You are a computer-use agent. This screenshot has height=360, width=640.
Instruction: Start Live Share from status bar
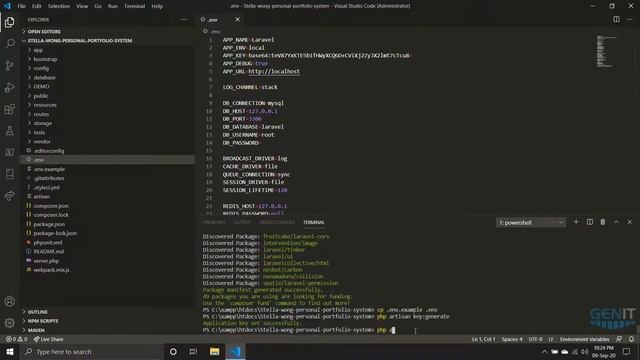click(x=49, y=339)
